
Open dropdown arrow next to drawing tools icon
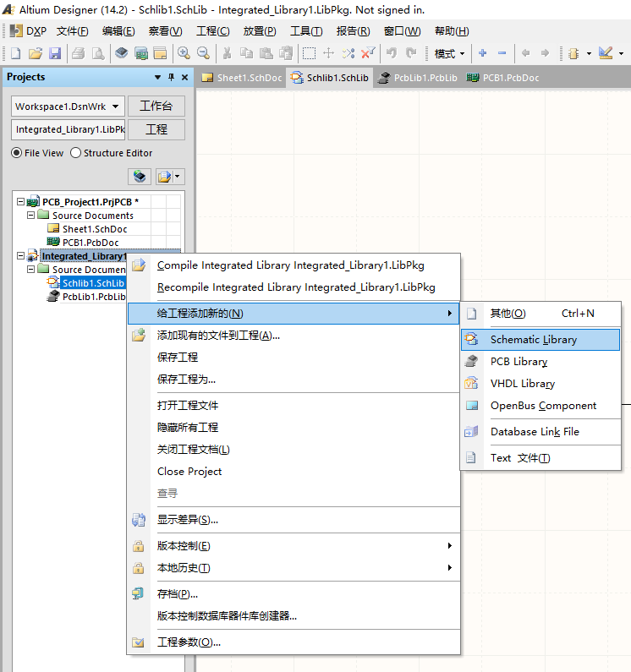pyautogui.click(x=621, y=53)
